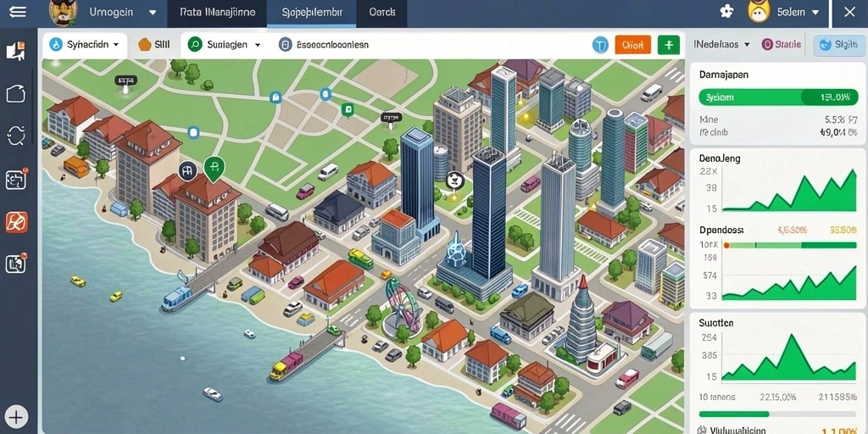This screenshot has height=434, width=868.
Task: Toggle the Statie option in side panel
Action: [x=781, y=45]
